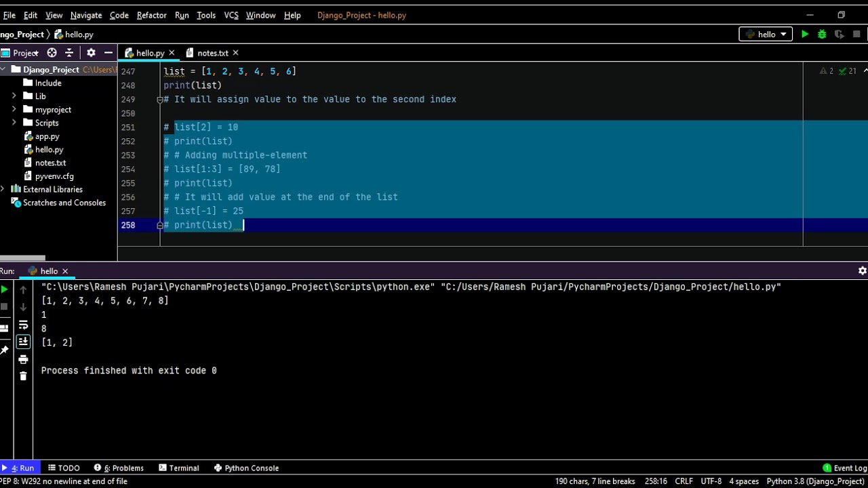Screen dimensions: 868x488
Task: Open the Terminal tool window
Action: (x=179, y=468)
